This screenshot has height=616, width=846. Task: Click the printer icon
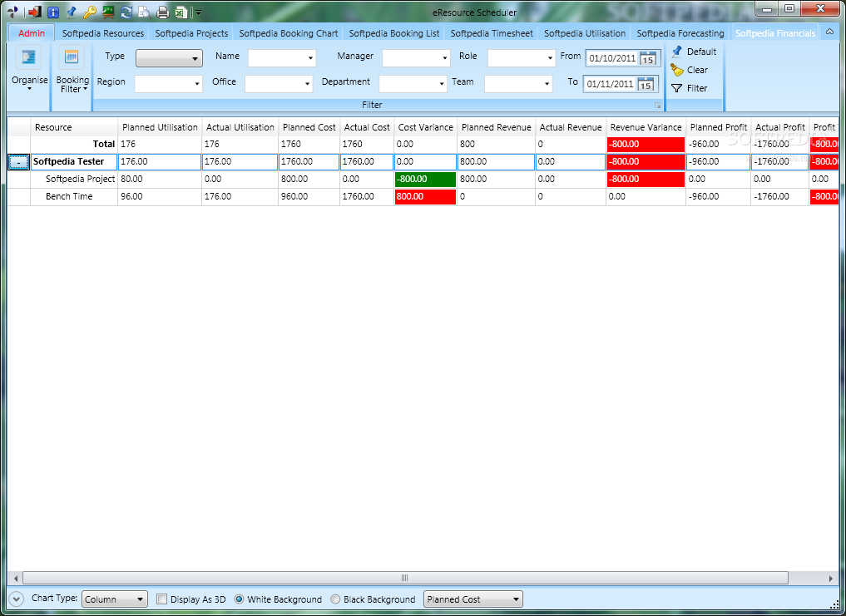click(162, 12)
